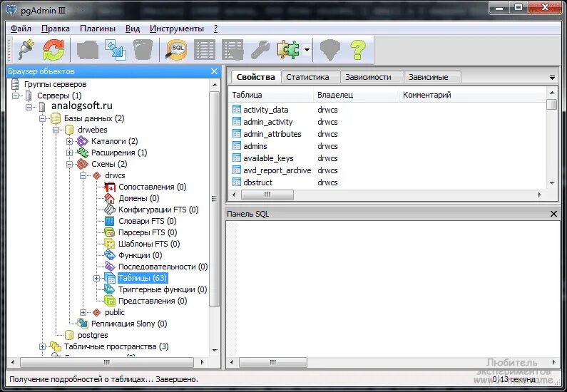
Task: Open the Файл menu
Action: [21, 29]
